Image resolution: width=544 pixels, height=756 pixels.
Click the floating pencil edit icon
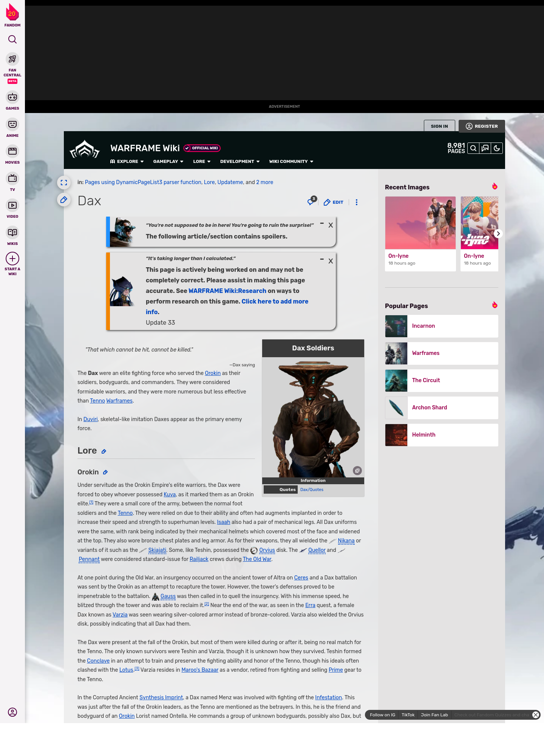pyautogui.click(x=64, y=200)
